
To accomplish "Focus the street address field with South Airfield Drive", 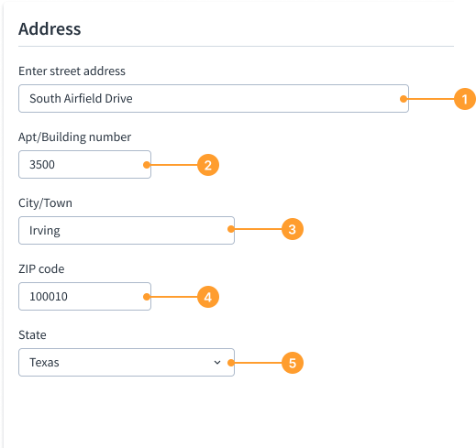I will coord(214,98).
